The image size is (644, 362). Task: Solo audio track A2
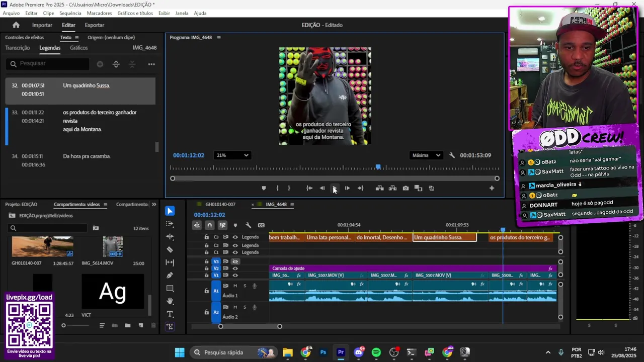click(245, 307)
